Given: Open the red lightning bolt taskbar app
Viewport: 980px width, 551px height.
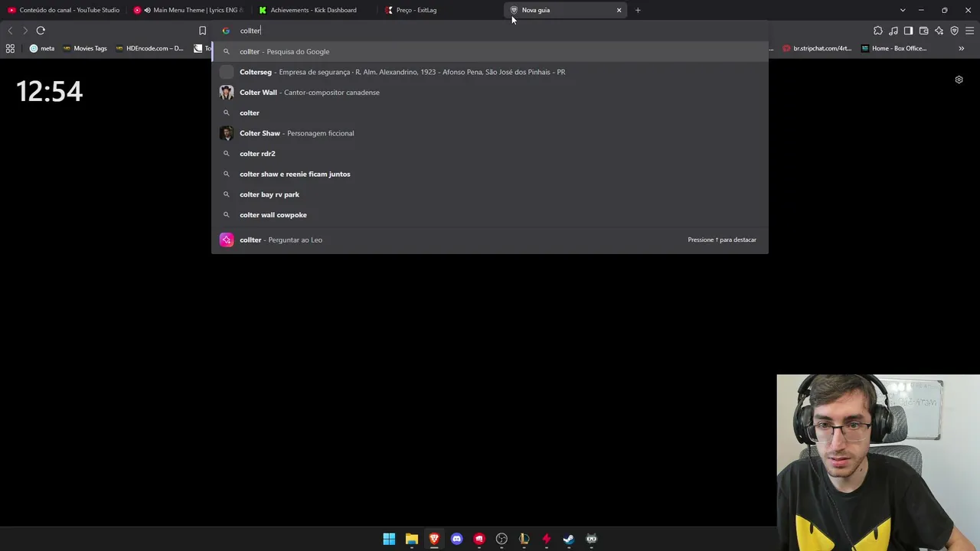Looking at the screenshot, I should point(547,539).
